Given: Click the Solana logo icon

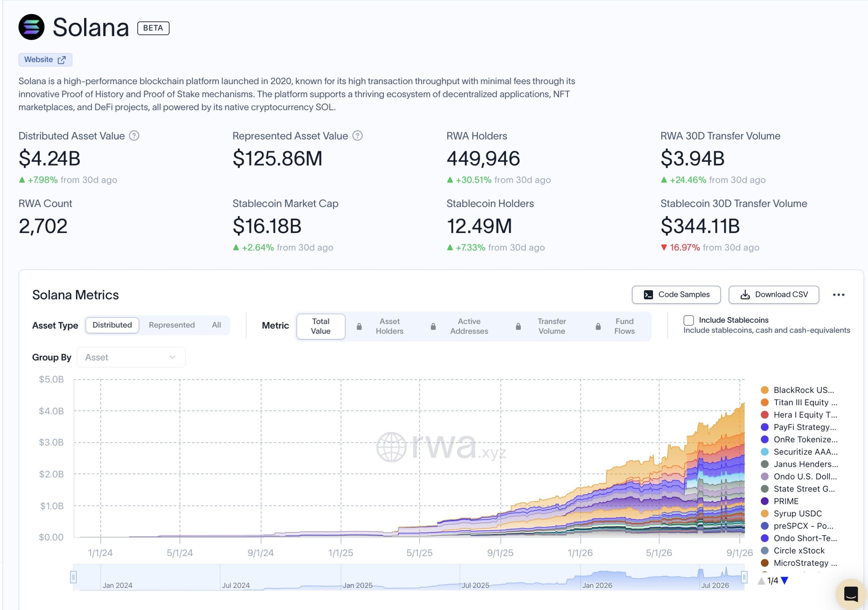Looking at the screenshot, I should pos(32,27).
